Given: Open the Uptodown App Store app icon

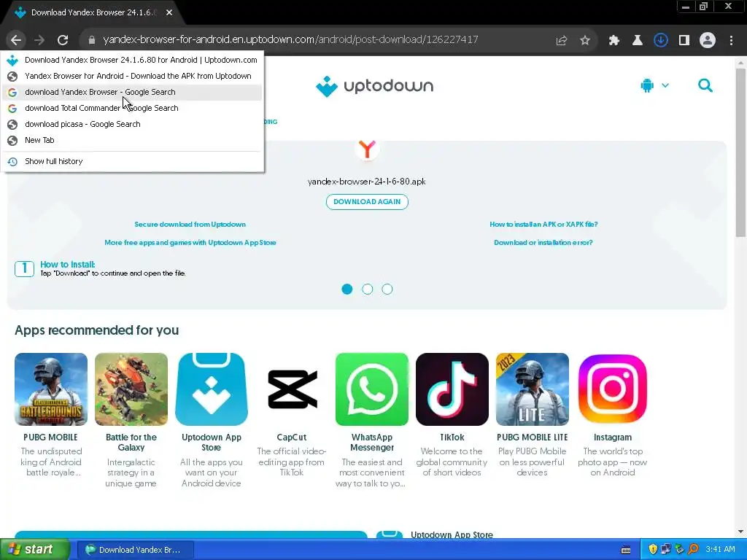Looking at the screenshot, I should tap(212, 389).
